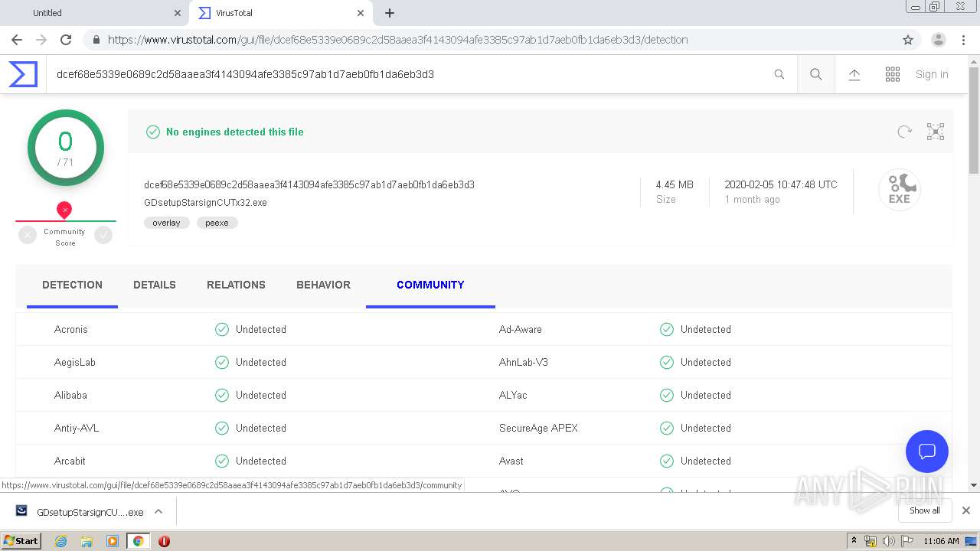
Task: Open Chrome's three-dot menu
Action: tap(964, 40)
